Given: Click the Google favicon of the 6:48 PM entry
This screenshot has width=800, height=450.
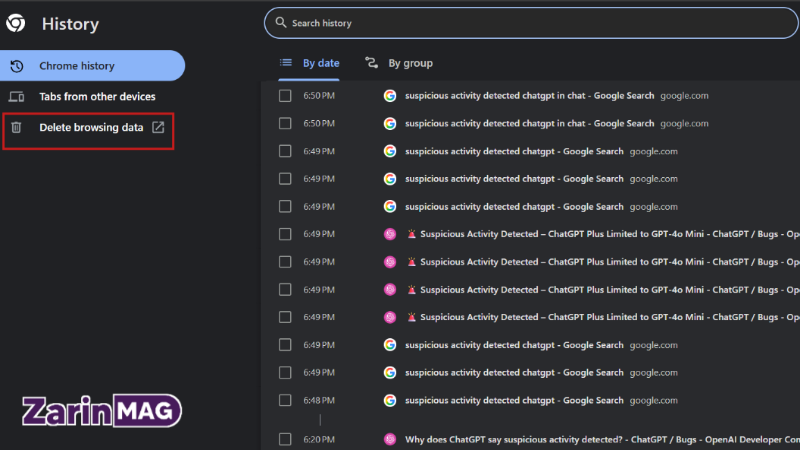Looking at the screenshot, I should (390, 401).
